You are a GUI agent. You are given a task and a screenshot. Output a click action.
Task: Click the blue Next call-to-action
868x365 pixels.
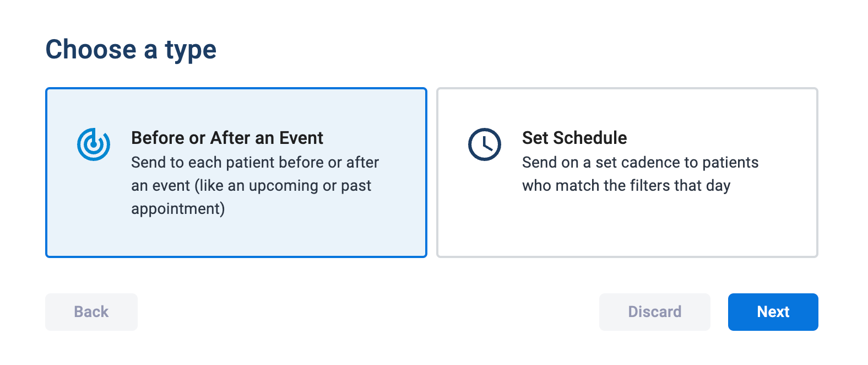coord(773,312)
